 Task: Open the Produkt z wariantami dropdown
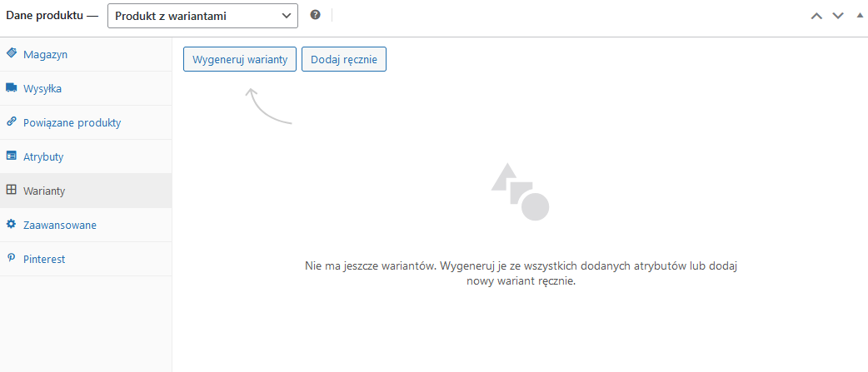[202, 16]
